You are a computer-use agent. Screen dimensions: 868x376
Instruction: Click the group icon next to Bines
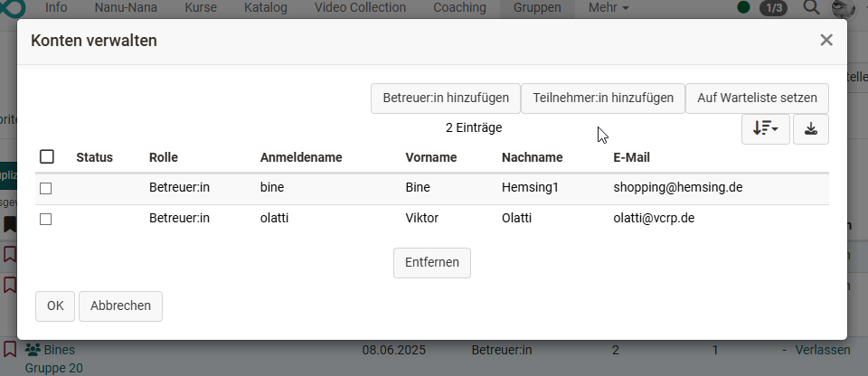point(33,350)
